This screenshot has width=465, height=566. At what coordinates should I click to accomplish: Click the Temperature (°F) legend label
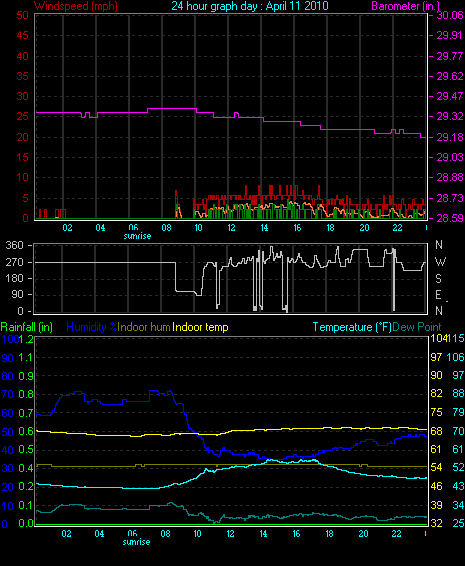pos(352,327)
